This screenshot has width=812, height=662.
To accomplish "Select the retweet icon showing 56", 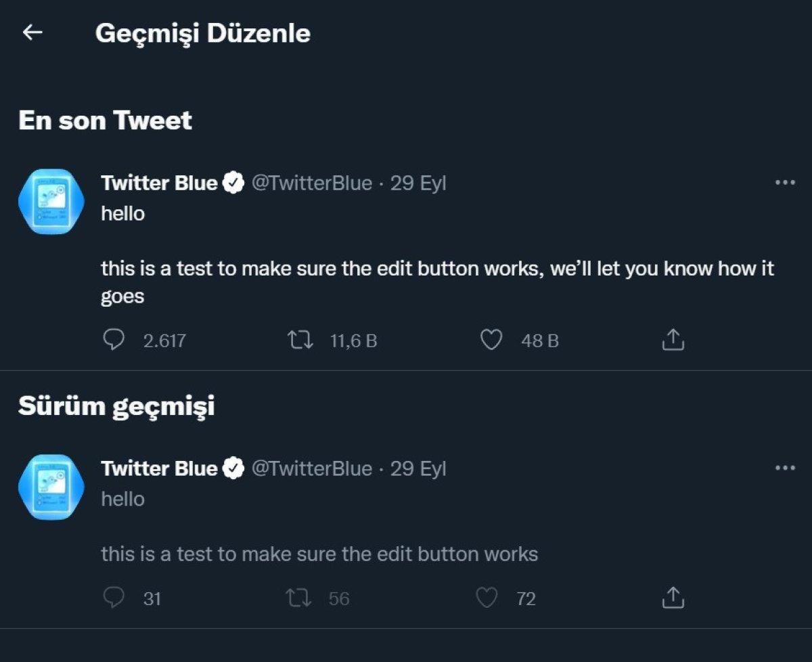I will pyautogui.click(x=298, y=598).
